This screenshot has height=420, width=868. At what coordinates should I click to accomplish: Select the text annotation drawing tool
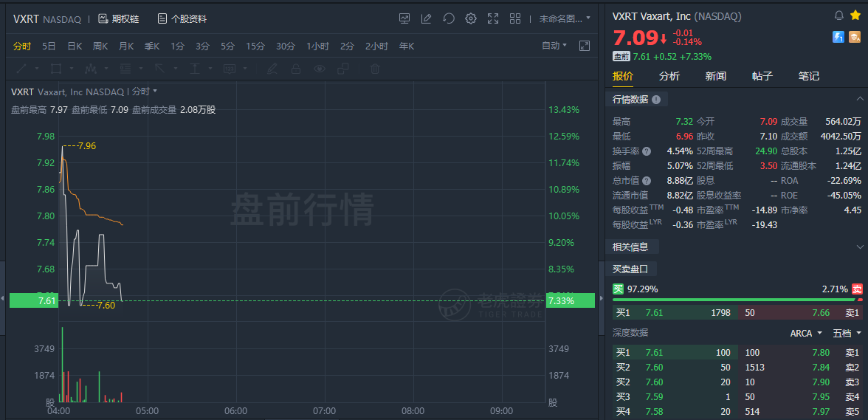pos(194,69)
